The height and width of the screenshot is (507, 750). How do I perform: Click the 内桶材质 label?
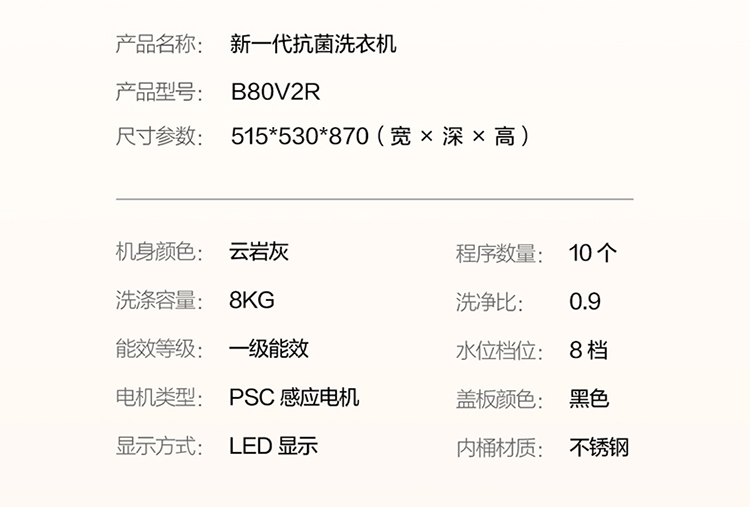click(499, 447)
